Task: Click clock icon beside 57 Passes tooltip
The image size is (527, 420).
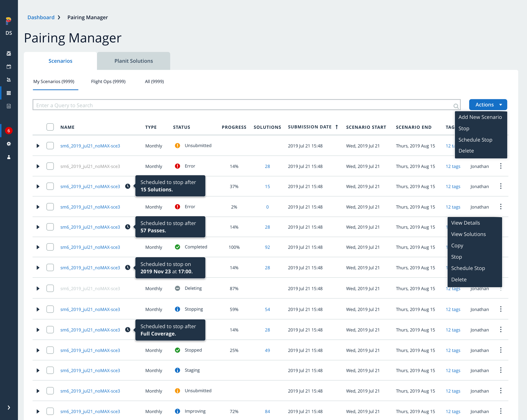Action: coord(128,227)
